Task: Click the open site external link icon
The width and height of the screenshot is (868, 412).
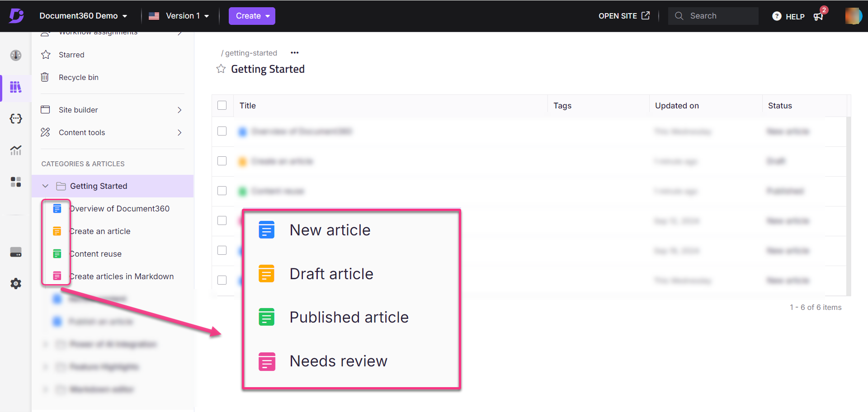Action: tap(646, 15)
